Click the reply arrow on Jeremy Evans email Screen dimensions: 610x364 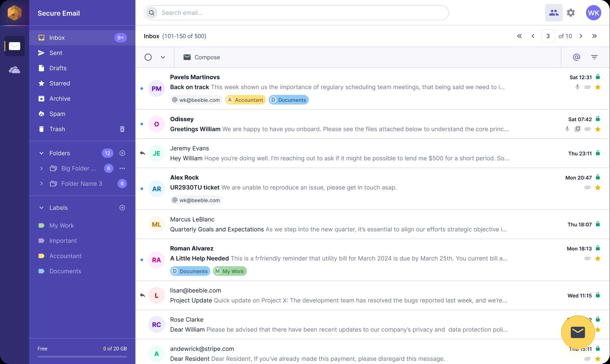pyautogui.click(x=142, y=153)
